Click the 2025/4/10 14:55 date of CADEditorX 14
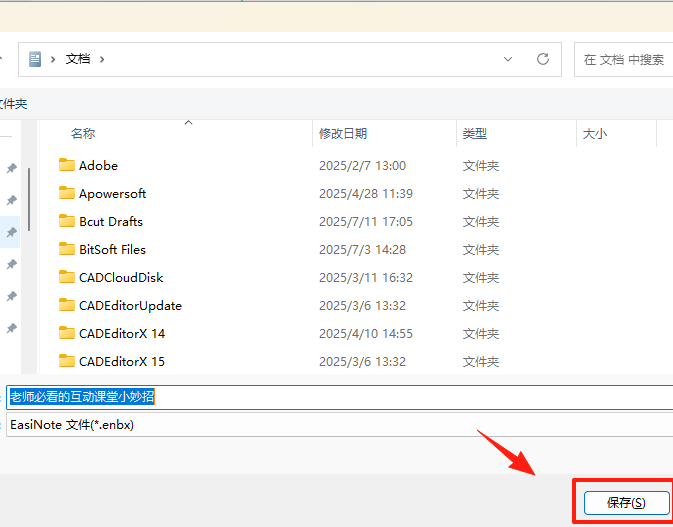Viewport: 673px width, 527px height. point(366,333)
